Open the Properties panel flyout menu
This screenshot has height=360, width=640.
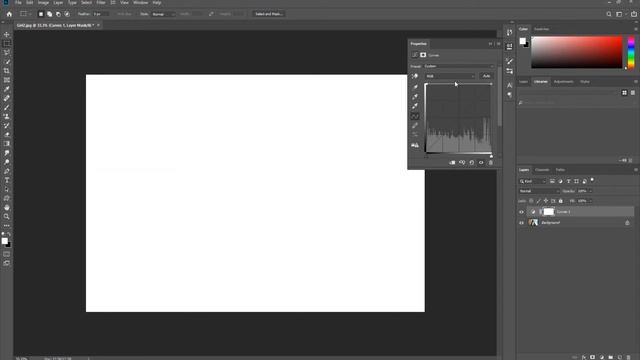pos(498,44)
